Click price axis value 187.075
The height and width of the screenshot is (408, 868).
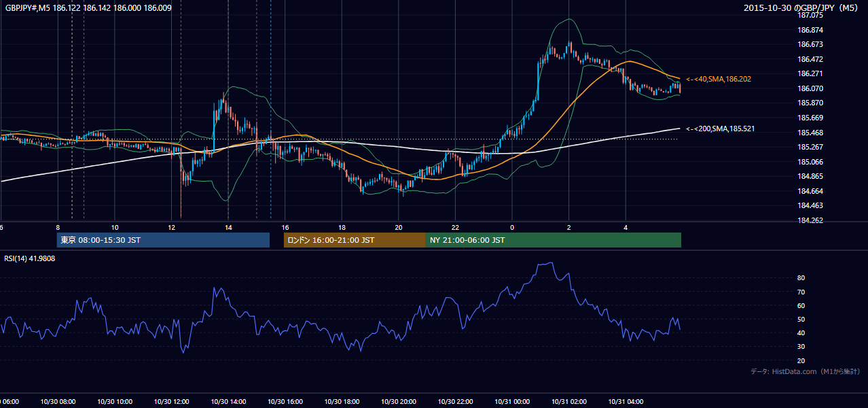coord(811,15)
